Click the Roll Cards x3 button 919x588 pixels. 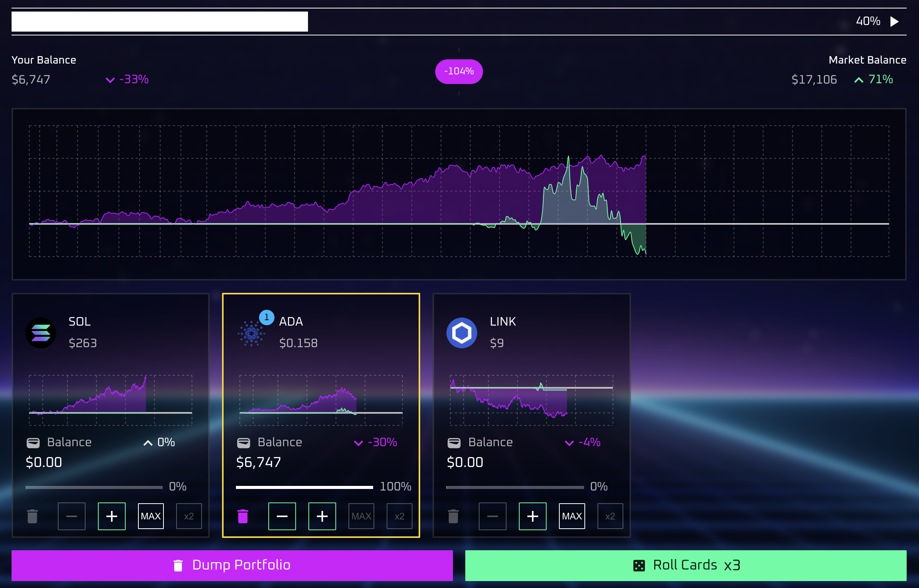[686, 565]
